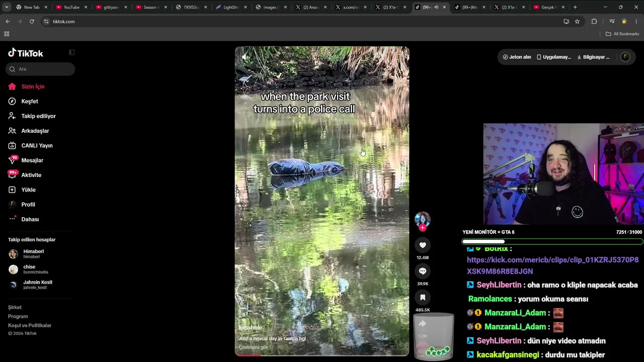Mute the TikTok browser tab audio
Viewport: 644px width, 362px height.
pos(436,7)
